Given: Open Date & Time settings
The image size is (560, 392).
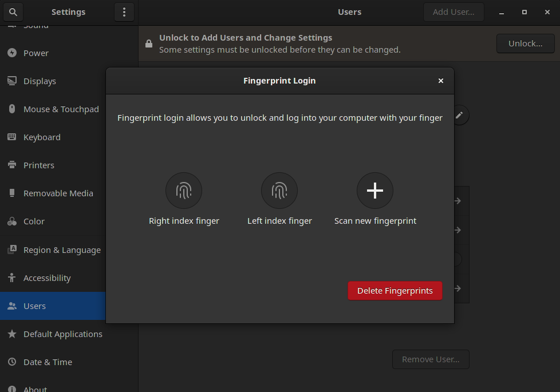Looking at the screenshot, I should [48, 362].
